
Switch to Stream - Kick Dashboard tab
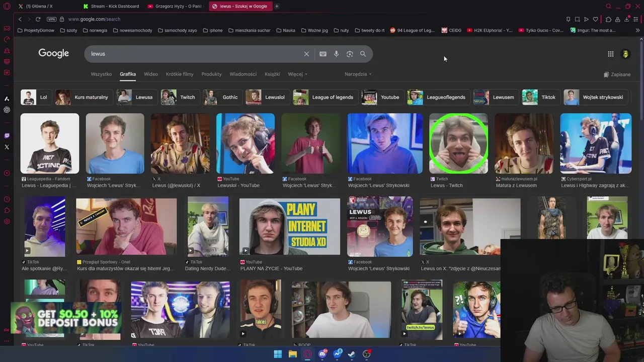tap(112, 6)
